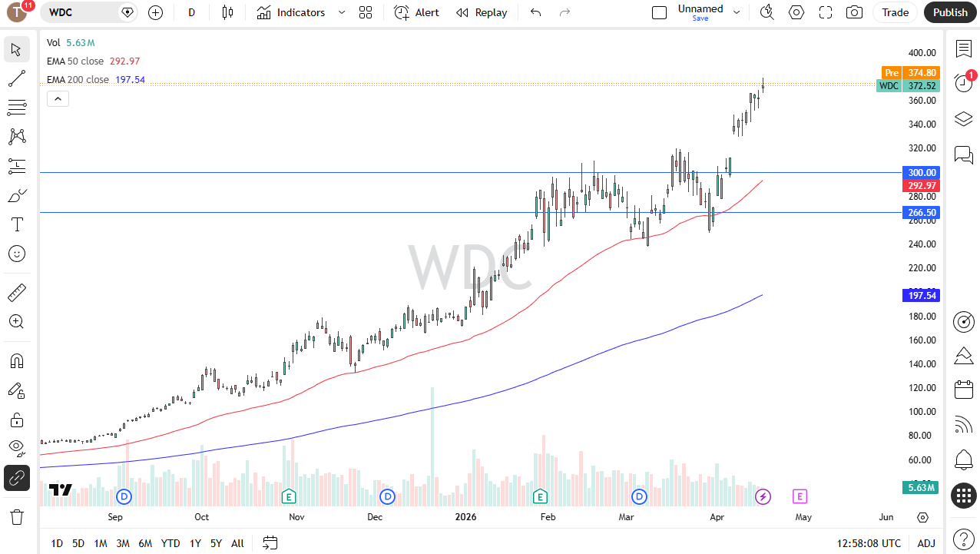Open the economic calendar panel

point(964,390)
